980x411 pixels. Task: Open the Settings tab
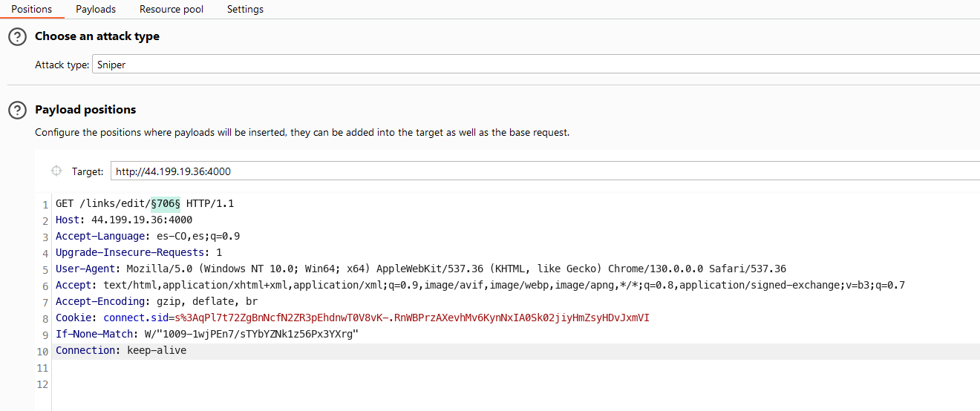coord(245,10)
